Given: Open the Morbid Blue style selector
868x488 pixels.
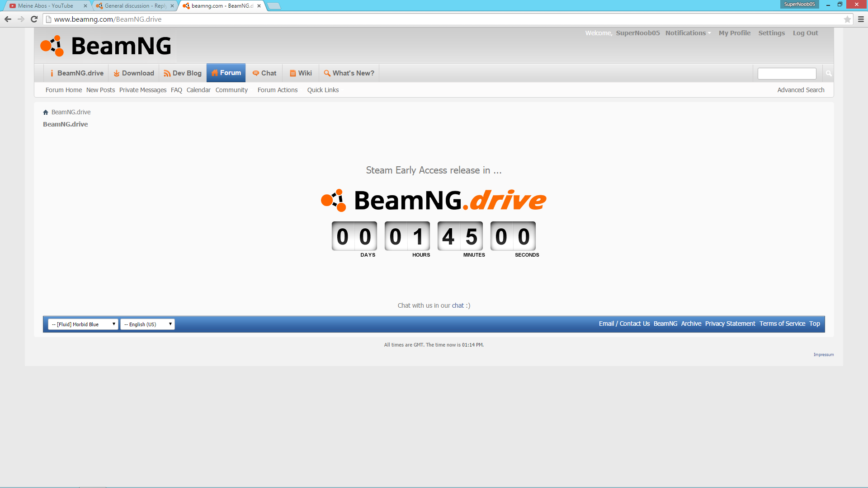Looking at the screenshot, I should [x=83, y=324].
